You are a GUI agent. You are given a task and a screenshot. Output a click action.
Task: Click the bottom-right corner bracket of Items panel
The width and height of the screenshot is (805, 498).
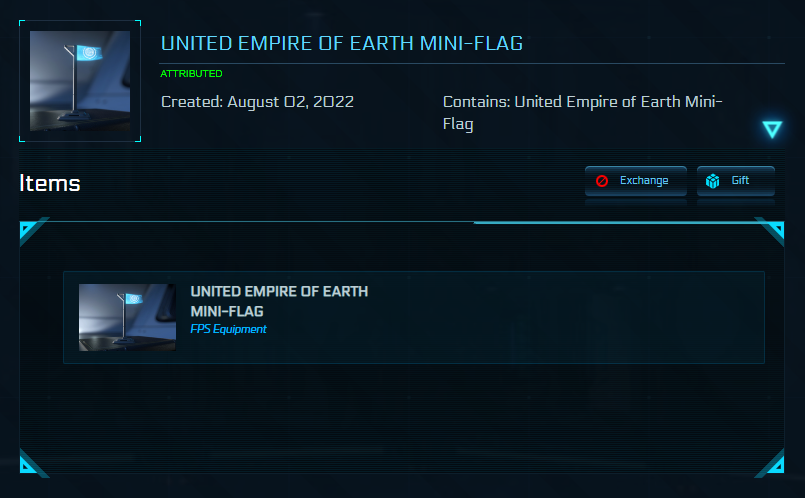(771, 463)
